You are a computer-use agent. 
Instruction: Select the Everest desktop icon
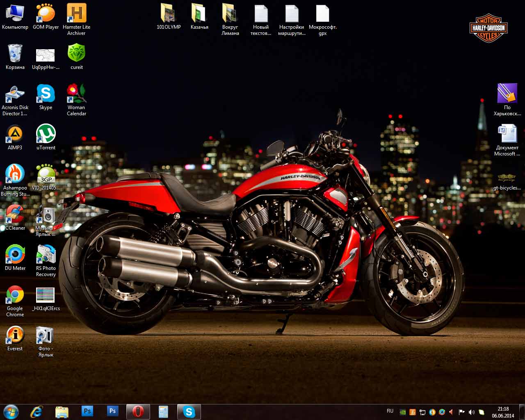pos(15,335)
